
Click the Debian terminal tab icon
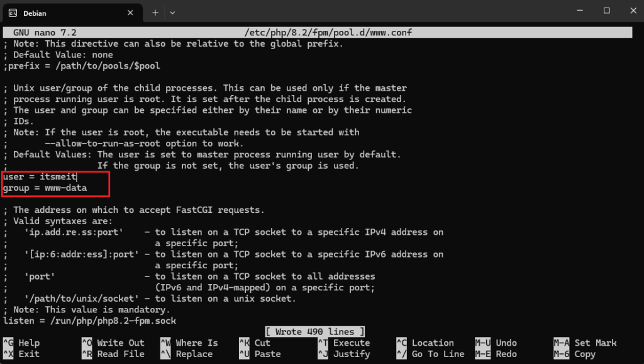click(x=13, y=13)
